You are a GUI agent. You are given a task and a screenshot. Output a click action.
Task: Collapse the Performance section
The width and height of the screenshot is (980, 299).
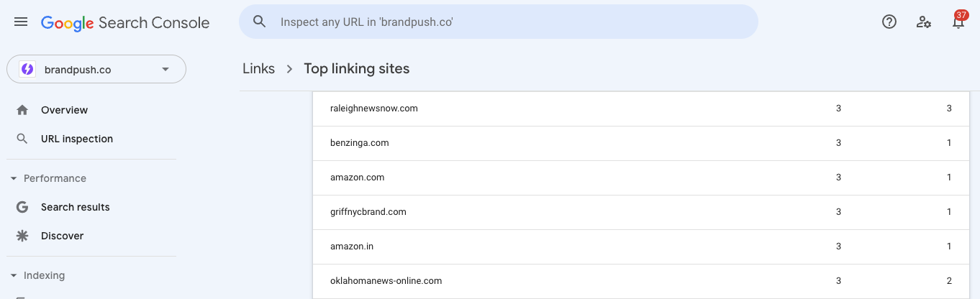[x=14, y=178]
